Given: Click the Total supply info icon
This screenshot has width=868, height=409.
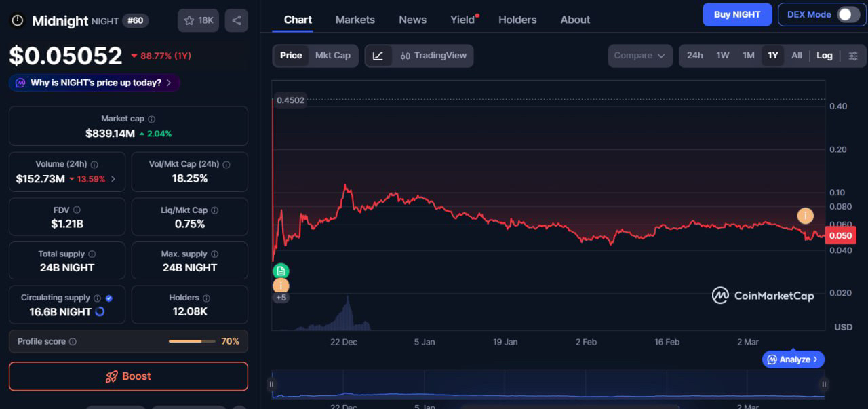Looking at the screenshot, I should (92, 254).
